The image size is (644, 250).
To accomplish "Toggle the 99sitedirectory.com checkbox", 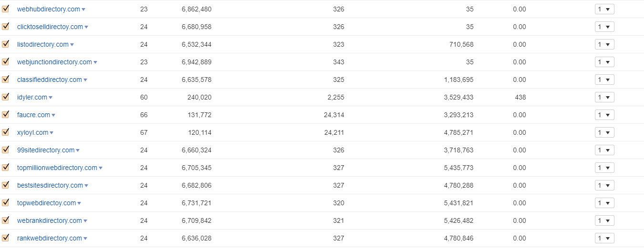I will tap(6, 150).
